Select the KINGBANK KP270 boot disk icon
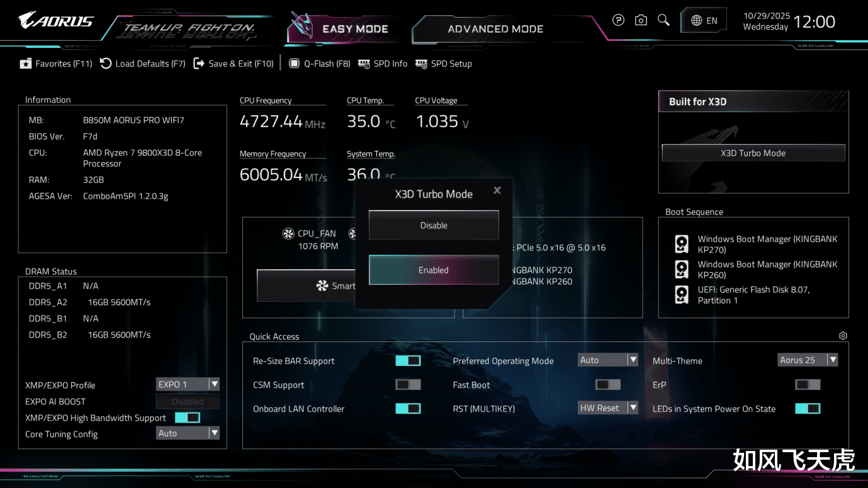 coord(681,244)
